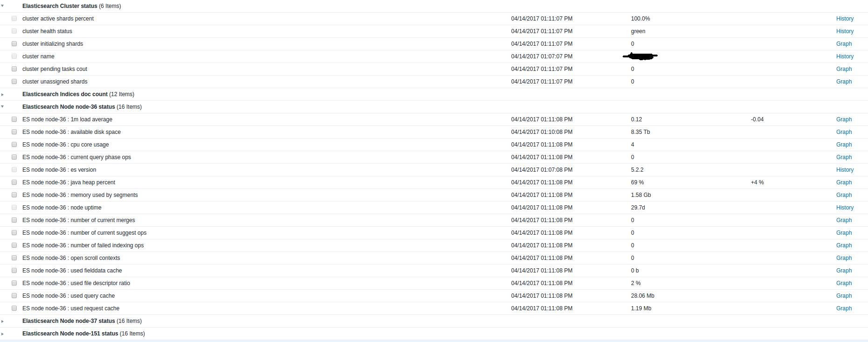
Task: Click the '28.06 Mb' query cache value
Action: tap(643, 296)
